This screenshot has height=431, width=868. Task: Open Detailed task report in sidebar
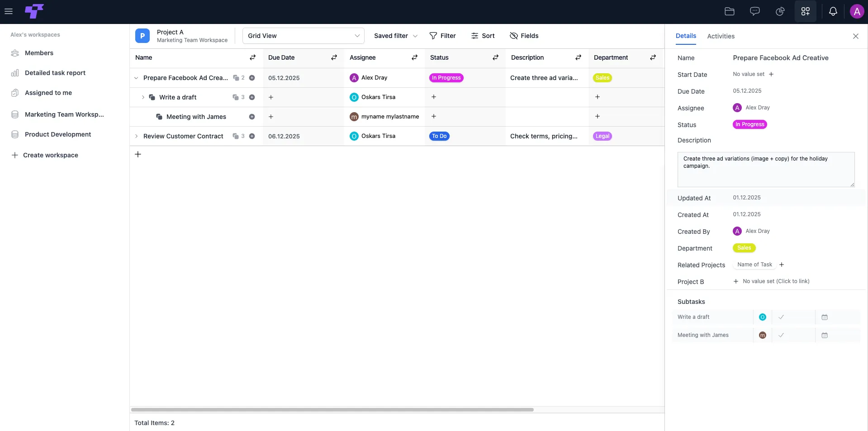tap(55, 73)
